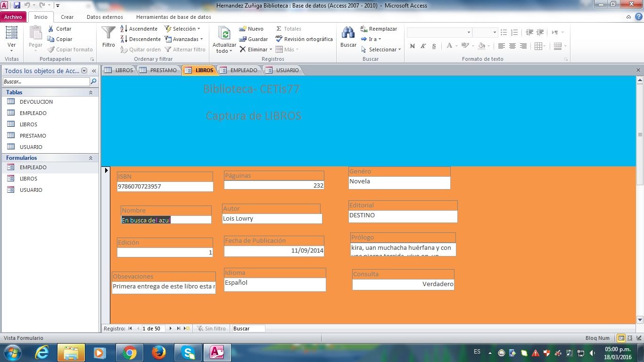Open Firefox from the taskbar
The height and width of the screenshot is (362, 644).
(159, 352)
